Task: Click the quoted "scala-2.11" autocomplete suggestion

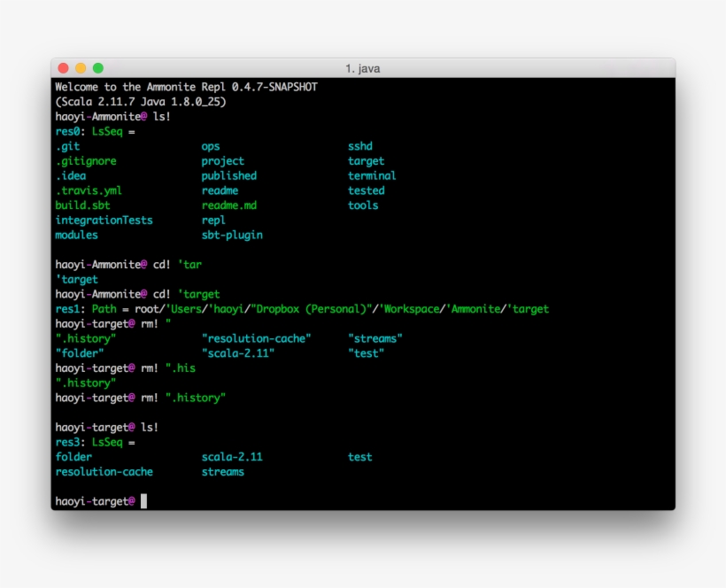Action: (x=238, y=353)
